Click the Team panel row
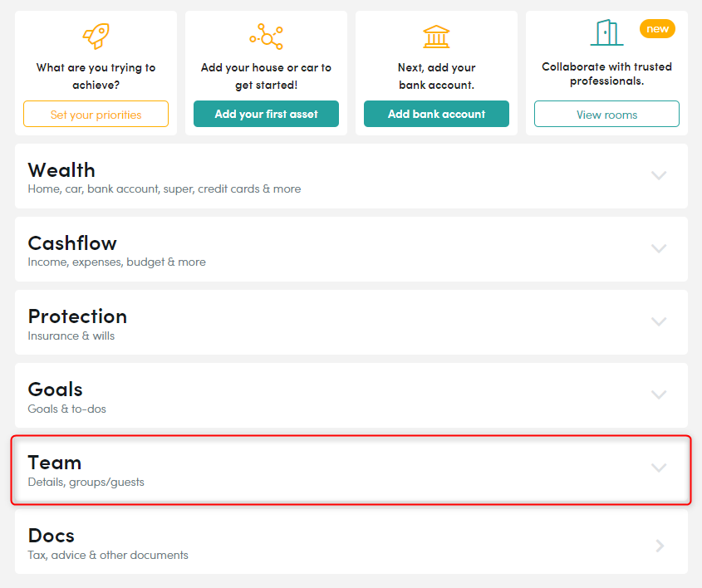This screenshot has height=588, width=702. [x=351, y=470]
